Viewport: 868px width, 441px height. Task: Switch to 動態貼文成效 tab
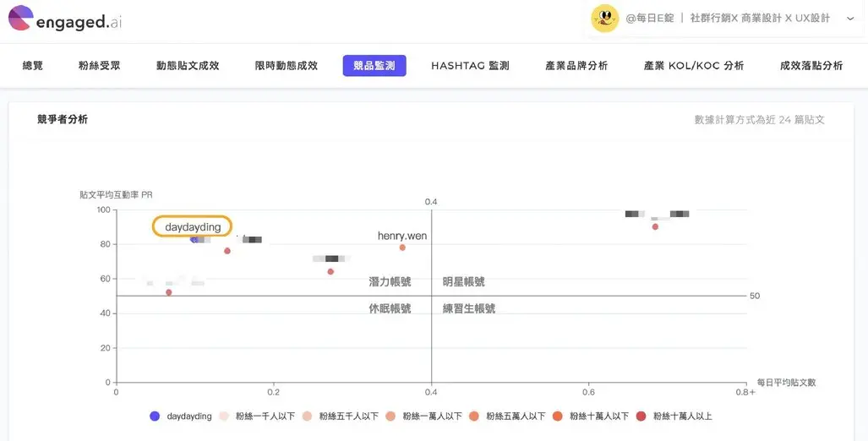pyautogui.click(x=188, y=66)
